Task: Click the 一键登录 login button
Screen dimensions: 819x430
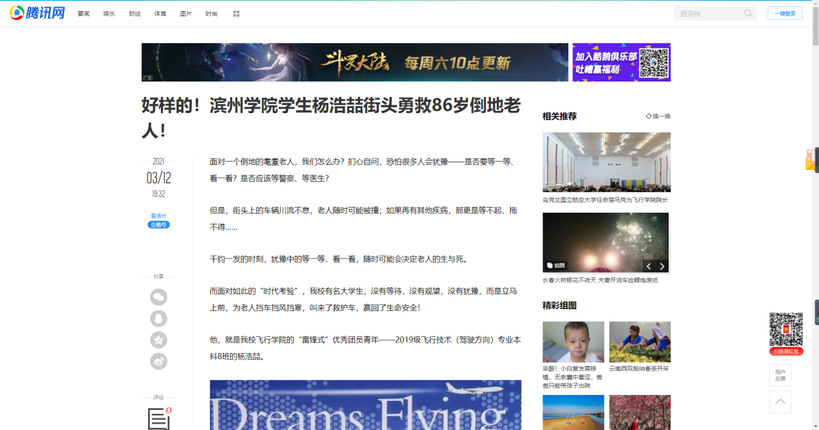Action: click(x=784, y=14)
